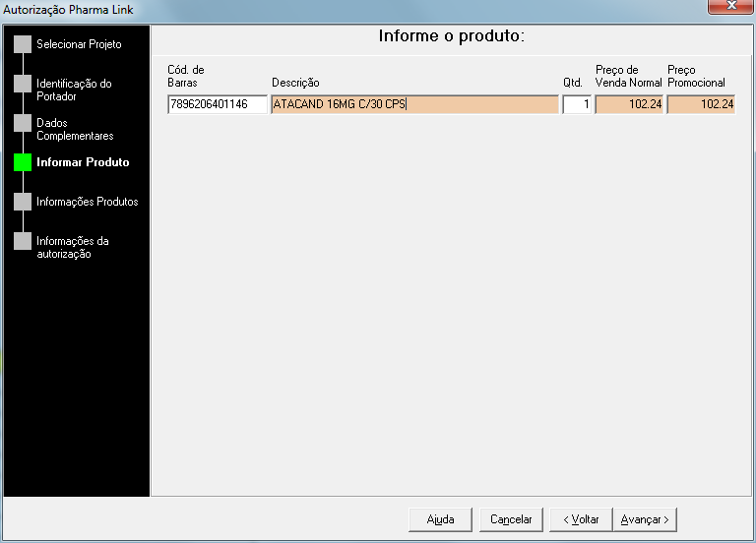Click the Ajuda button
This screenshot has width=756, height=543.
click(x=440, y=519)
